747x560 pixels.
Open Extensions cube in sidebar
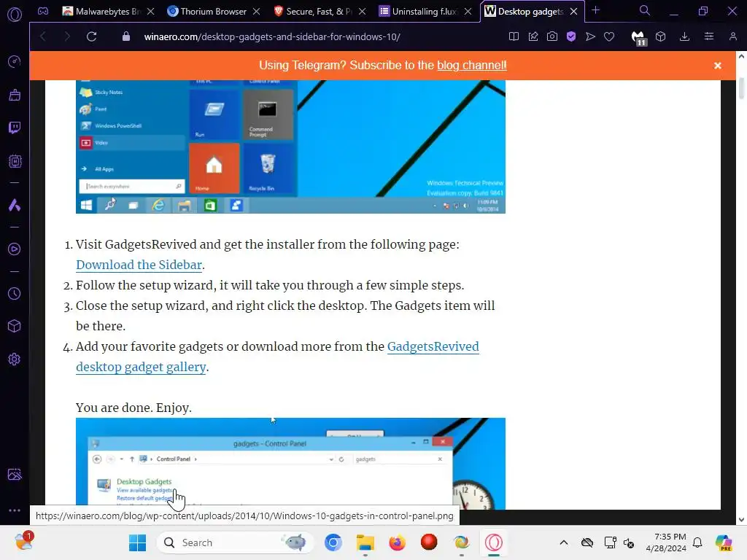click(15, 326)
